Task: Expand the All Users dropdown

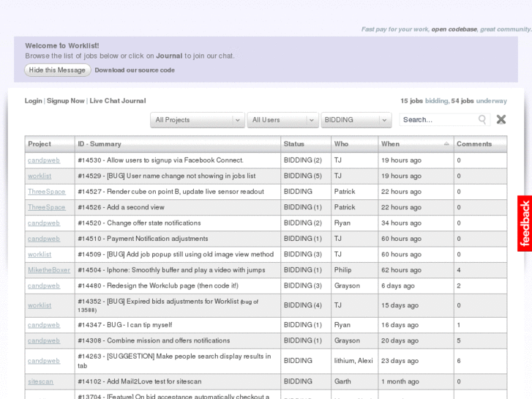Action: point(282,120)
